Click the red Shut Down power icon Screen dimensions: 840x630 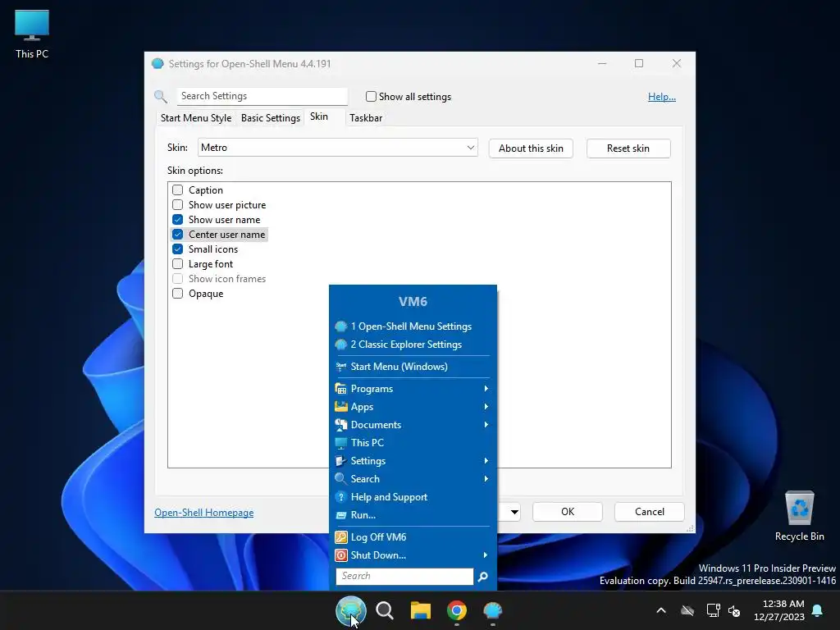point(340,555)
